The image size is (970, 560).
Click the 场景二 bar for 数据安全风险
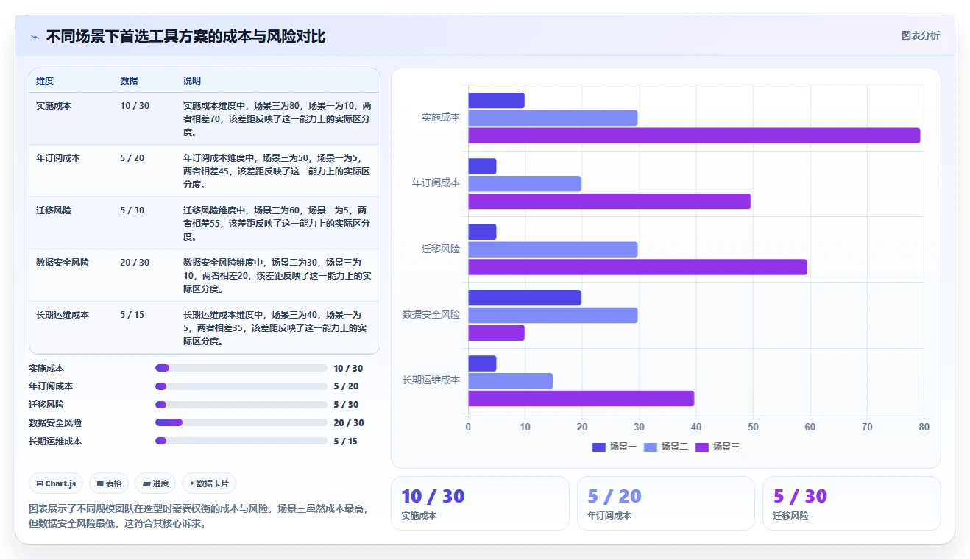(x=553, y=315)
